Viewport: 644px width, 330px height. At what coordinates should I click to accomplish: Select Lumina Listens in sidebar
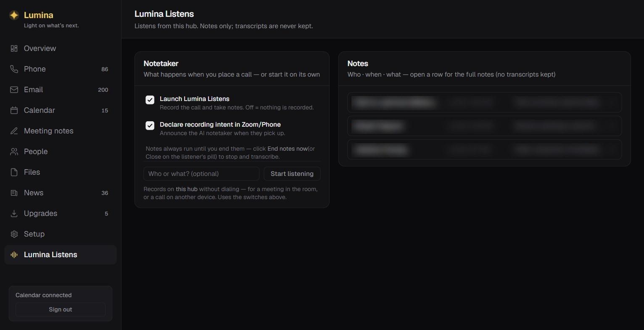coord(61,255)
